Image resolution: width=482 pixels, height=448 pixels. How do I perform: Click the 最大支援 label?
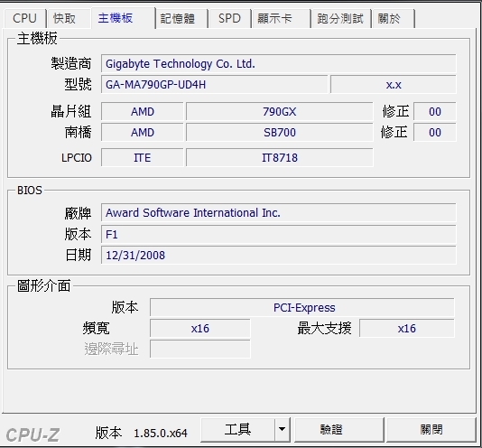click(x=324, y=328)
